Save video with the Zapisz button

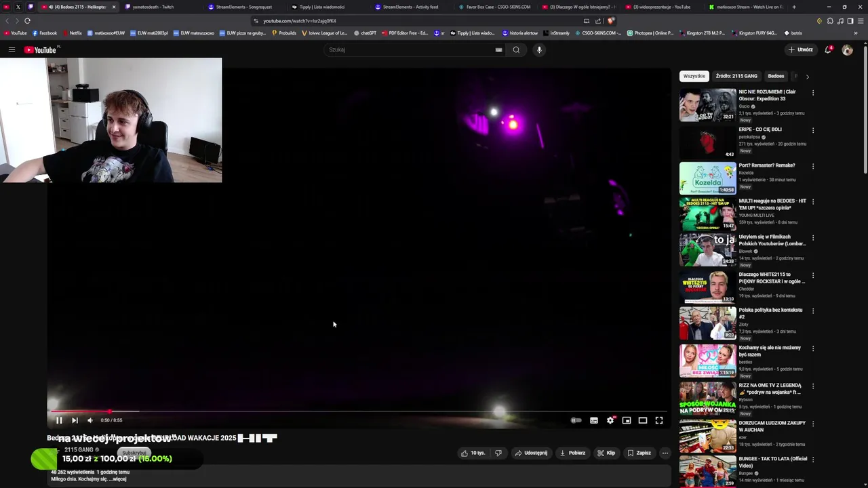click(x=639, y=453)
